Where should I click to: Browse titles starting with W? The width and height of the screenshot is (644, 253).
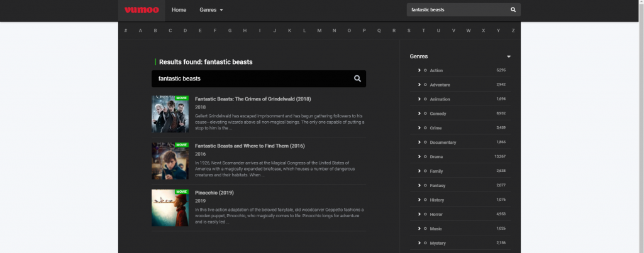point(468,31)
